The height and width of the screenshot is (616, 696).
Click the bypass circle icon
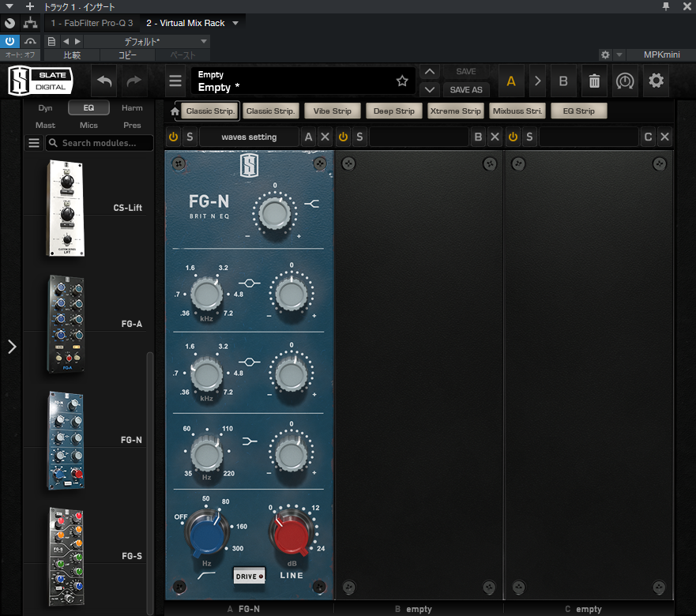[x=9, y=23]
